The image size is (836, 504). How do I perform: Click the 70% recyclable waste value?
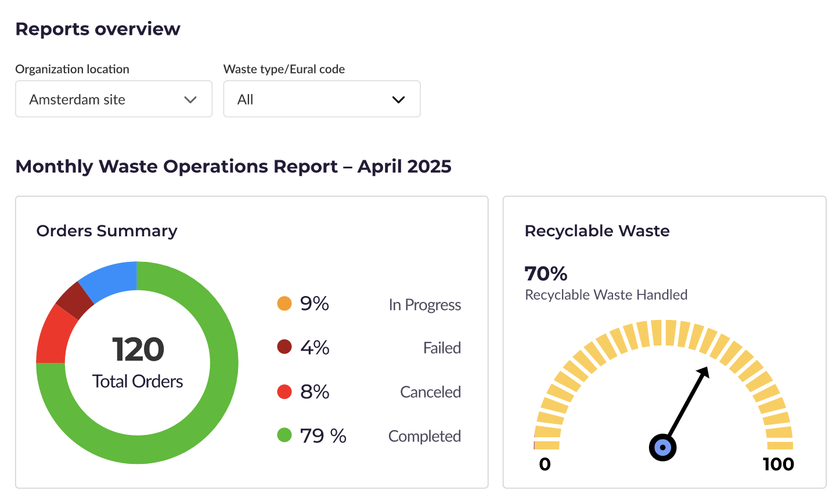click(x=546, y=273)
